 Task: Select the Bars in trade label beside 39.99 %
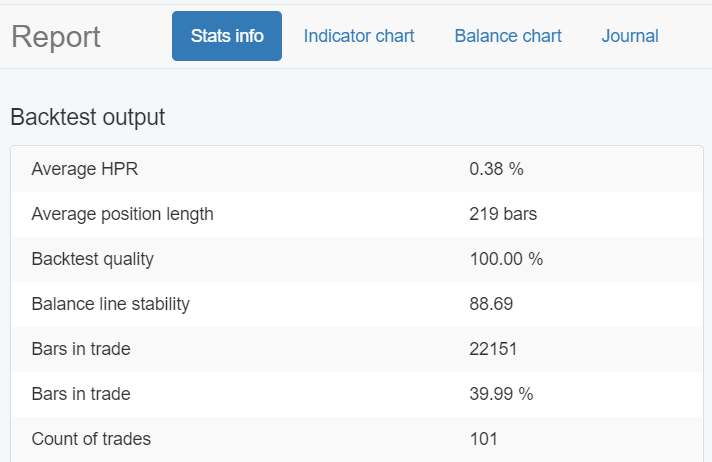(81, 394)
